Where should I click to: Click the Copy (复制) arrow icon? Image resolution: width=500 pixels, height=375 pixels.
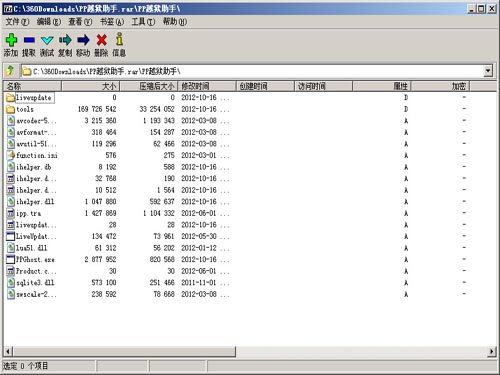tap(65, 40)
